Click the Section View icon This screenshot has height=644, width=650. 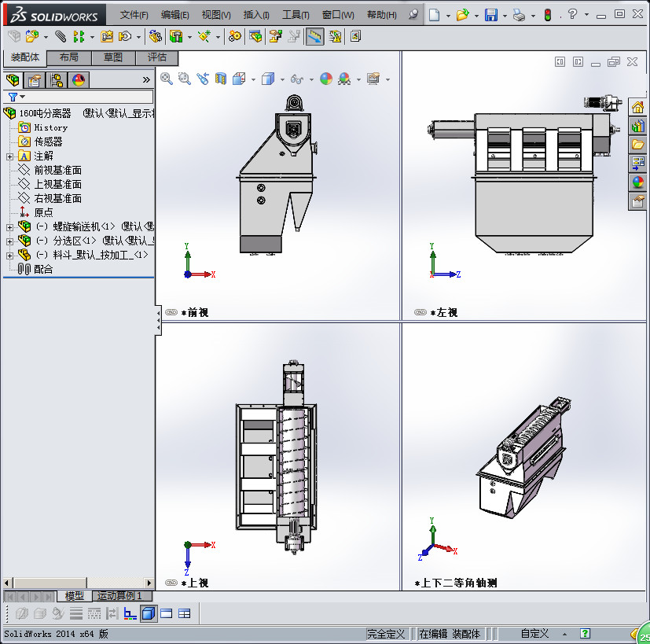pyautogui.click(x=221, y=79)
